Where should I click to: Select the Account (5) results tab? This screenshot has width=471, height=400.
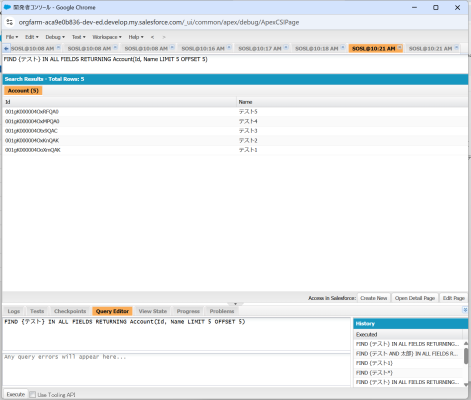point(23,91)
